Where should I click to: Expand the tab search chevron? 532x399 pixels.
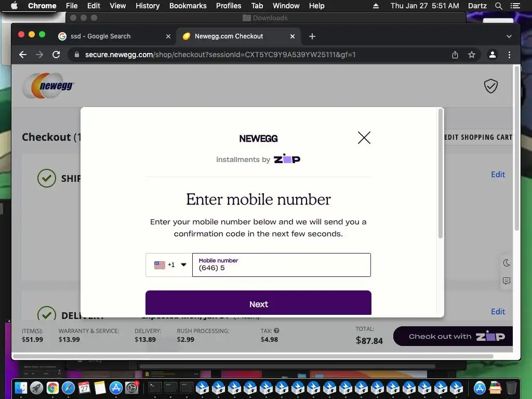(509, 36)
